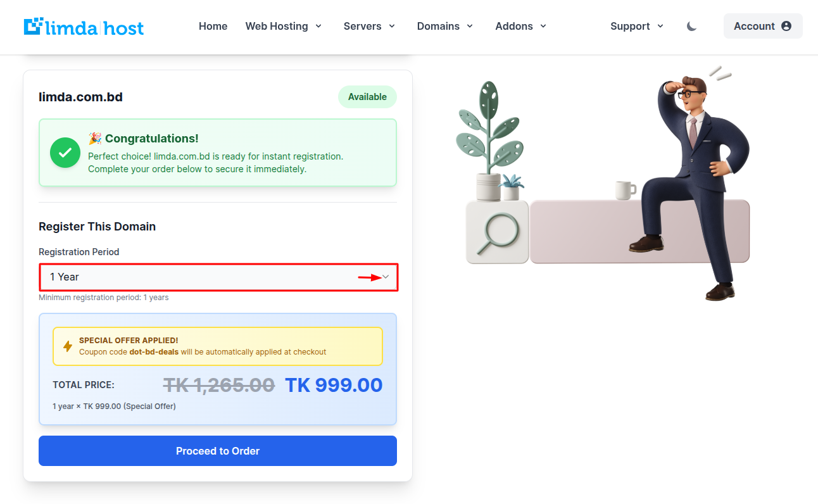Expand the Servers dropdown menu
Screen dimensions: 818x504
(369, 27)
